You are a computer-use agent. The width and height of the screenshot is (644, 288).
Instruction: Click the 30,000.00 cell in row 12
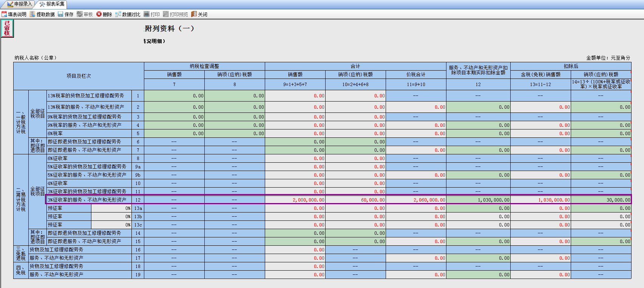[601, 200]
